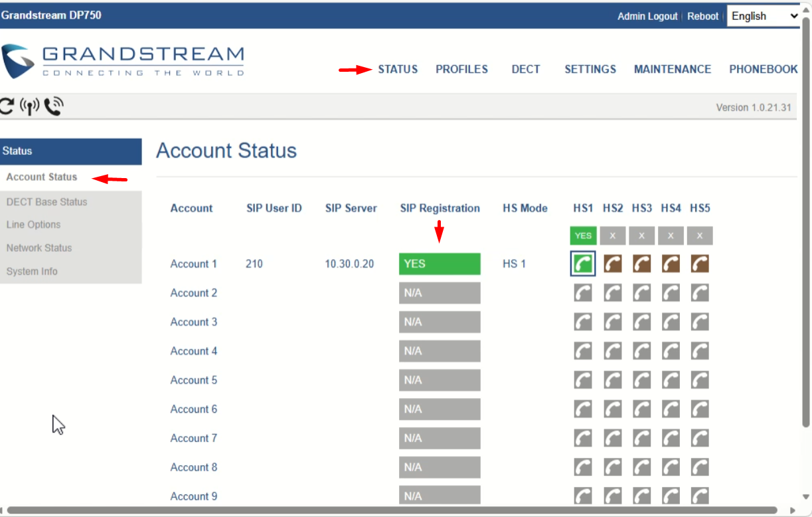Image resolution: width=812 pixels, height=517 pixels.
Task: Click the Account 7 HS1 handset icon
Action: click(x=583, y=439)
